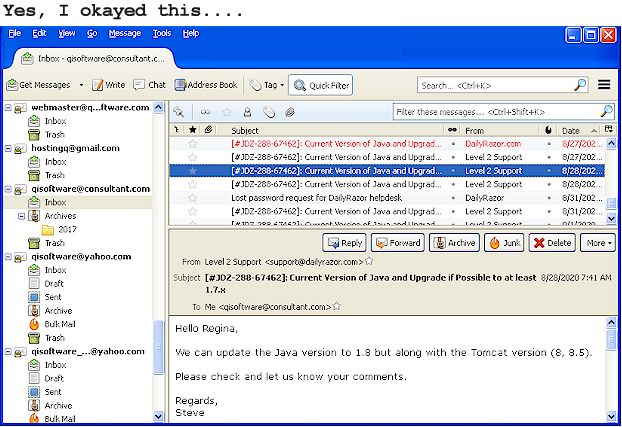This screenshot has height=427, width=622.
Task: Open the Get Messages dropdown arrow
Action: pyautogui.click(x=81, y=85)
